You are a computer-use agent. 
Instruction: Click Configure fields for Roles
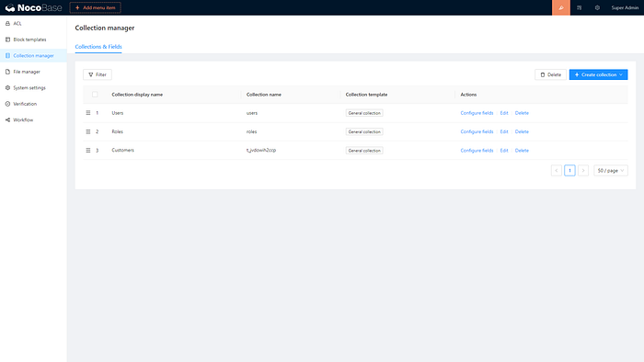point(477,131)
